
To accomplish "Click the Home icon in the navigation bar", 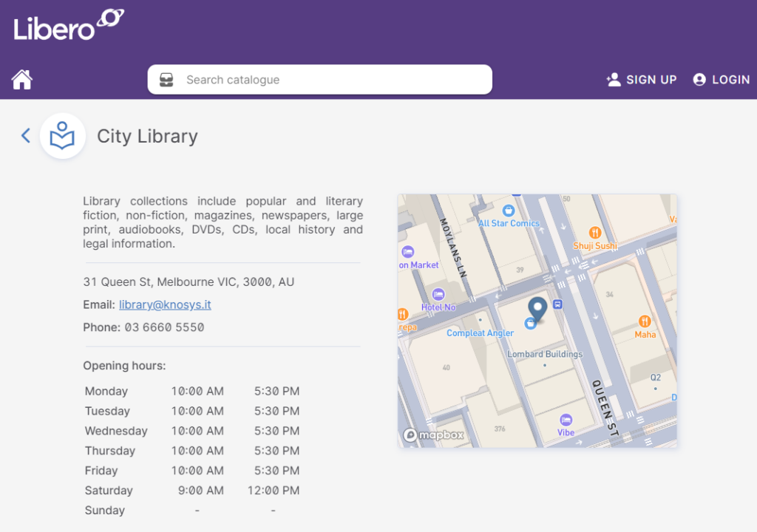I will tap(21, 78).
